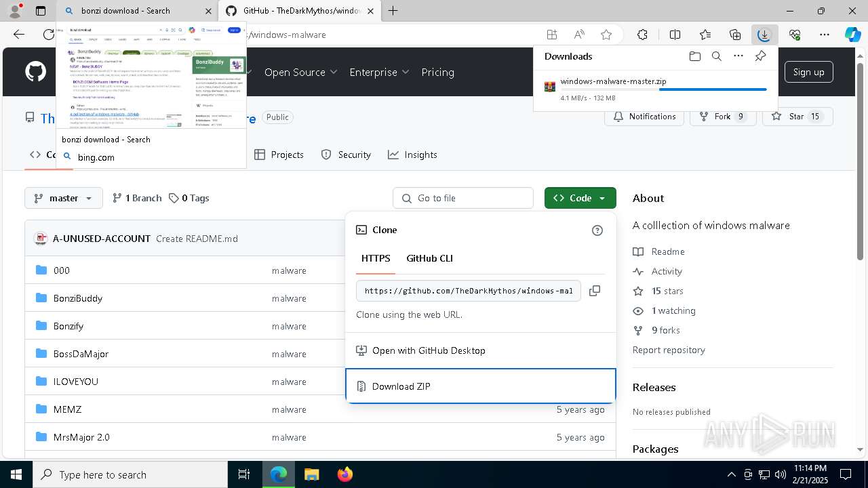Open the Insights repository tab

pyautogui.click(x=412, y=155)
